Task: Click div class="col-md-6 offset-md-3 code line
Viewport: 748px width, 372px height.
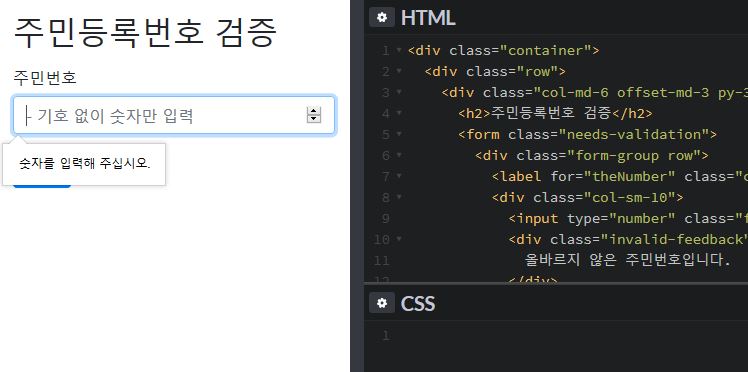Action: 594,93
